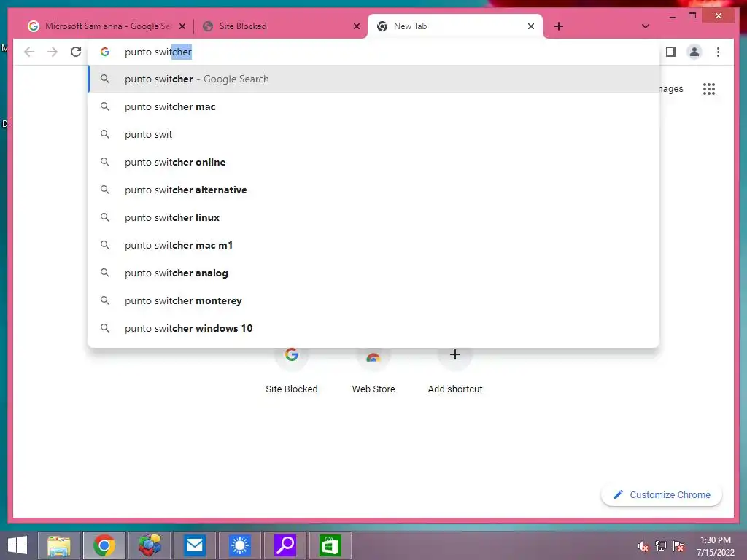Choose 'punto switcher windows 10' suggestion
Image resolution: width=747 pixels, height=560 pixels.
(x=374, y=328)
